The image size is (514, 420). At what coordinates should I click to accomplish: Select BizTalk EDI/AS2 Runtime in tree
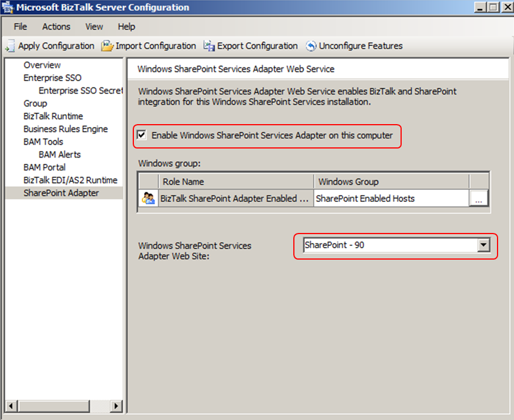click(x=70, y=180)
